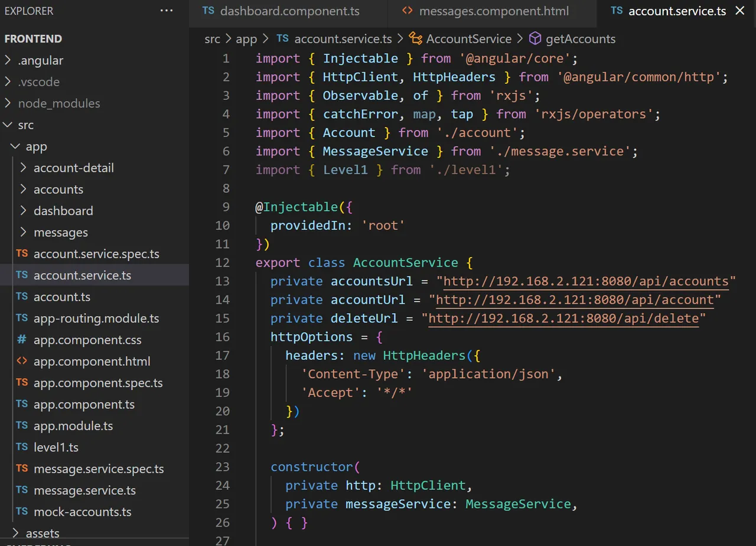Image resolution: width=756 pixels, height=546 pixels.
Task: Open app segment in breadcrumb
Action: (x=246, y=39)
